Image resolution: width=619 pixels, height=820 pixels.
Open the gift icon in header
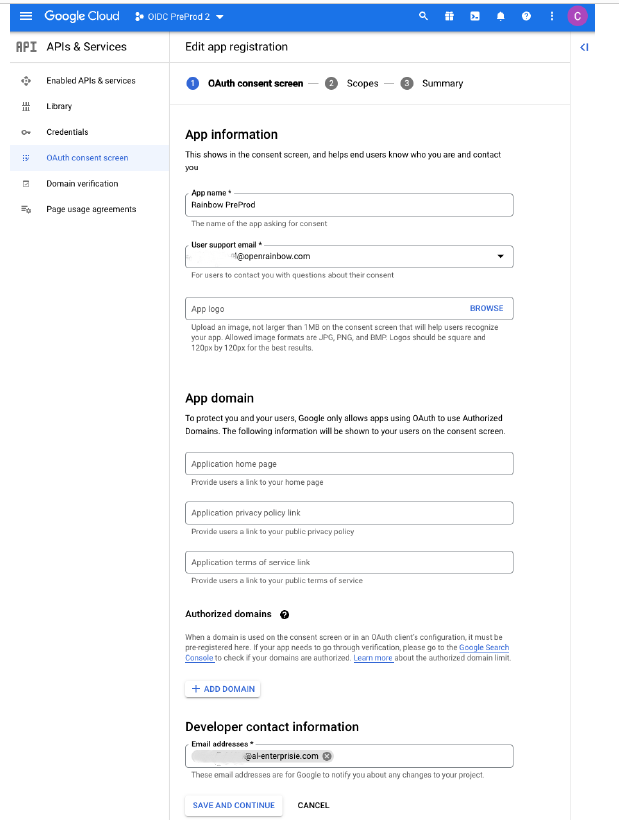pos(449,16)
